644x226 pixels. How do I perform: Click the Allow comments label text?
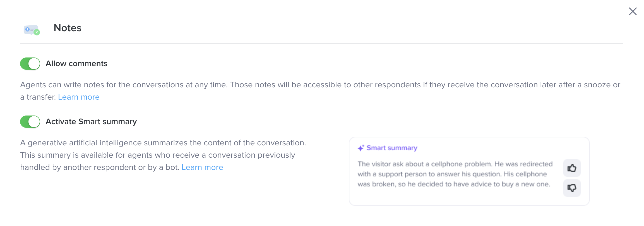[x=76, y=64]
